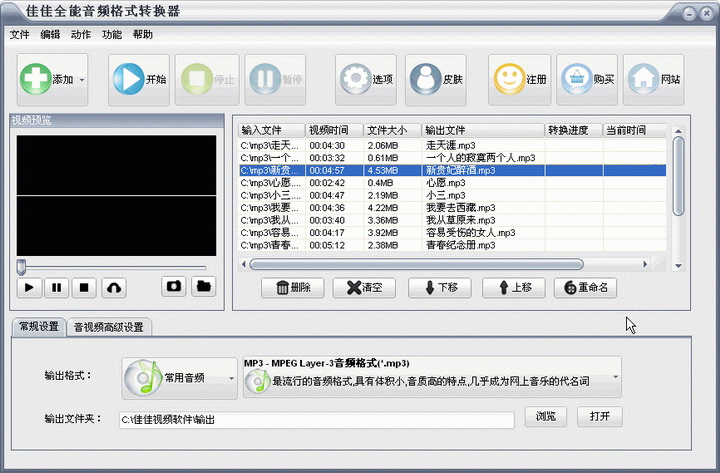Viewport: 720px width, 473px height.
Task: Open the 功能 menu
Action: click(112, 34)
